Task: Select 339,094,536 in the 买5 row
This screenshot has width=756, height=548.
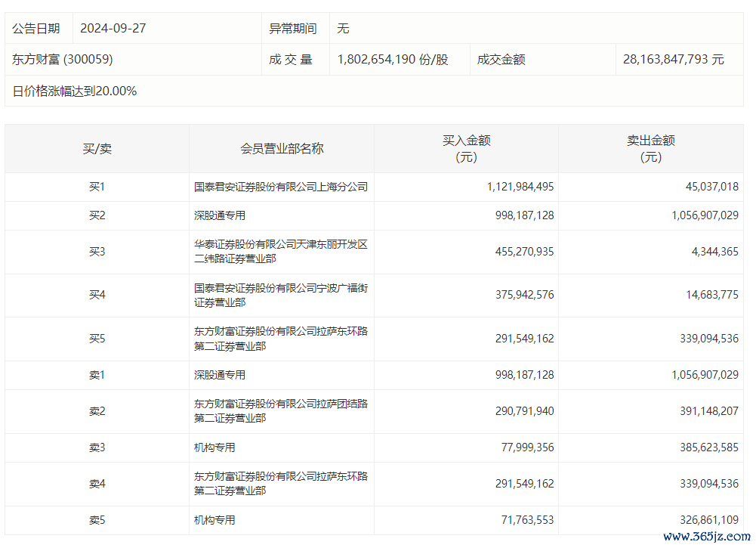Action: coord(709,339)
